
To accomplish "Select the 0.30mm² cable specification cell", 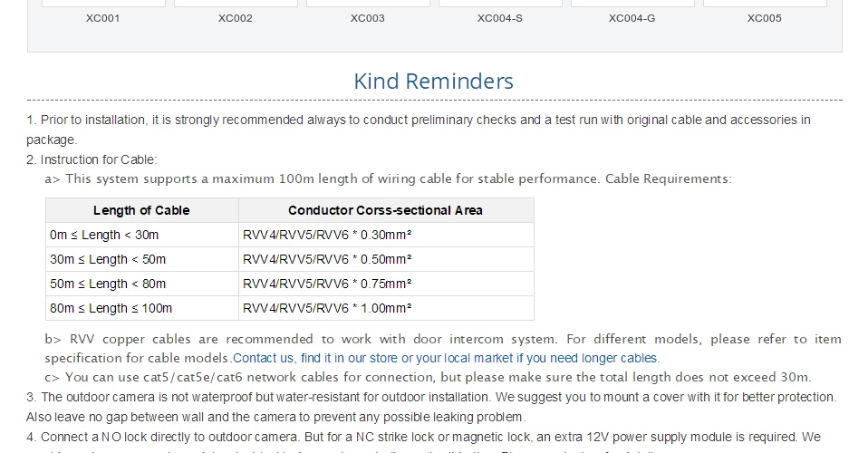I will tap(386, 235).
